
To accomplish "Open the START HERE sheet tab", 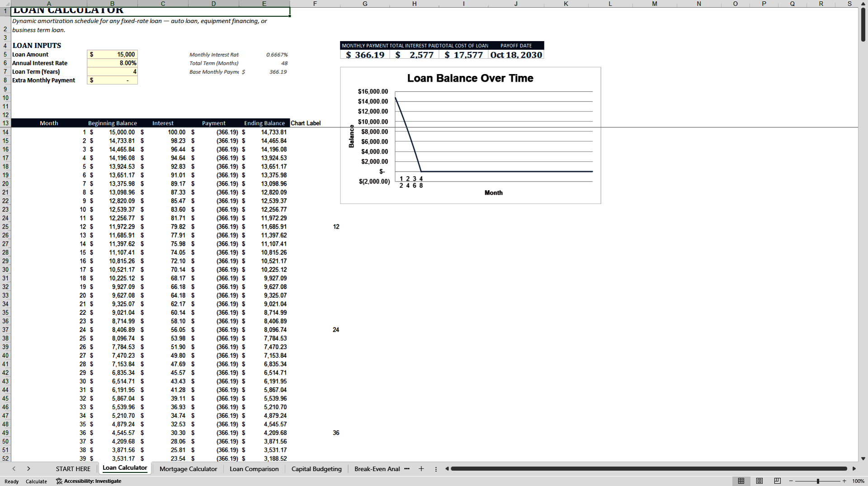I will tap(73, 469).
